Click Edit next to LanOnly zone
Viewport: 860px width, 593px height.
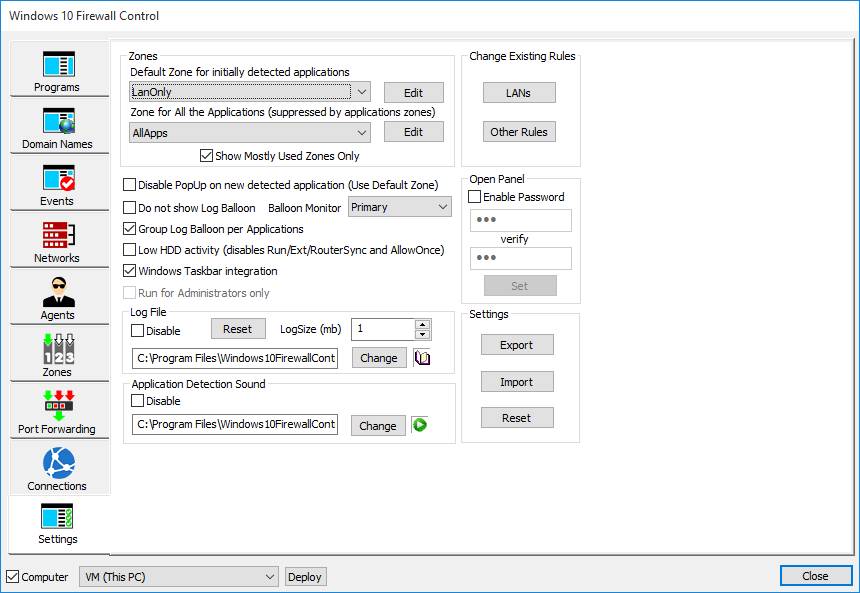414,93
